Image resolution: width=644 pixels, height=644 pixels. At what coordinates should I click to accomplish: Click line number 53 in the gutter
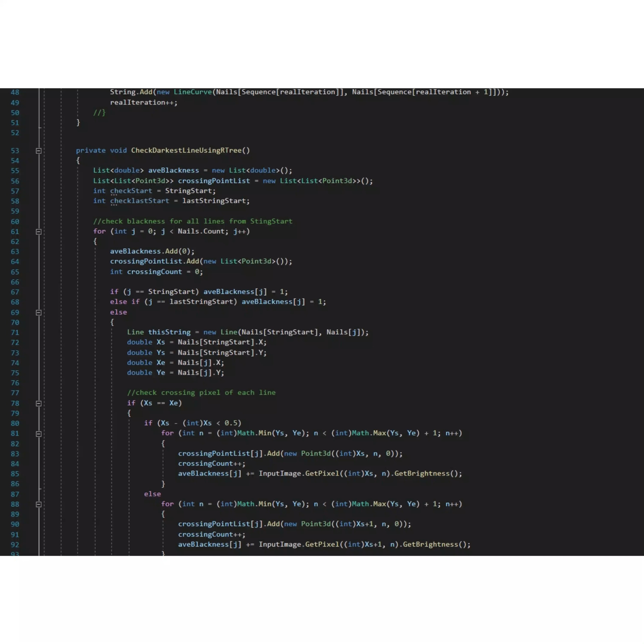(x=15, y=151)
